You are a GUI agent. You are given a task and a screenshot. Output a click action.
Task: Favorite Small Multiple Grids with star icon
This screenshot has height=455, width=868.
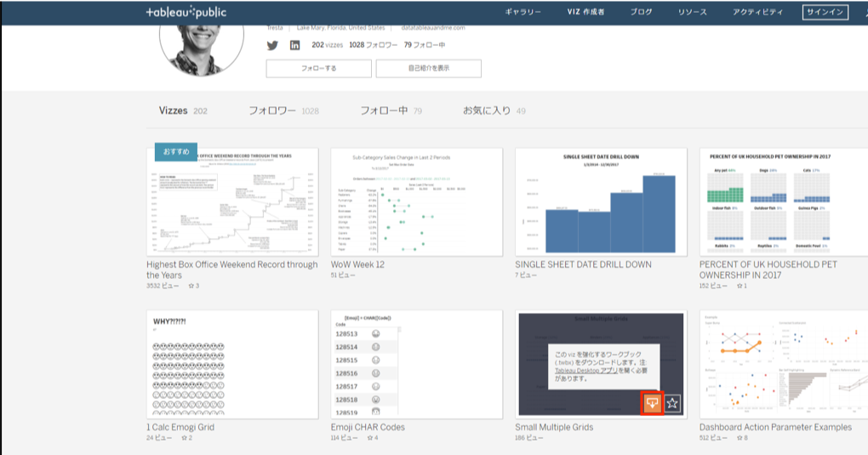(x=672, y=403)
